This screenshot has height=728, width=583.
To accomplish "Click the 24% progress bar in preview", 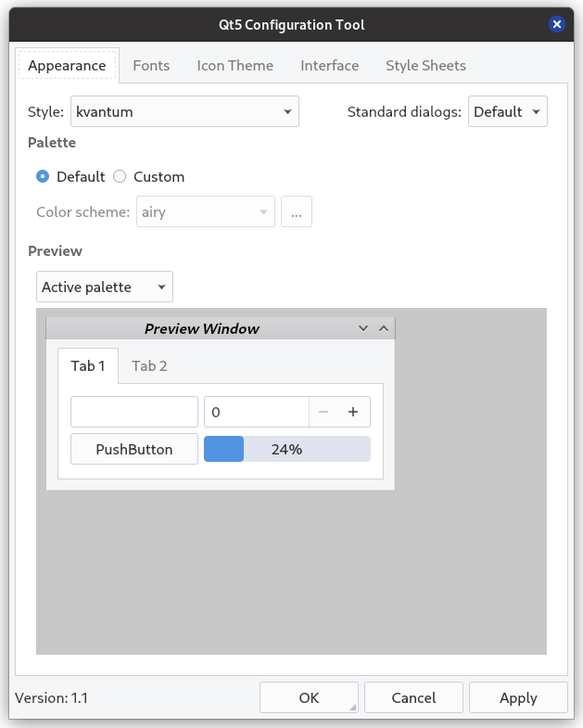I will coord(287,449).
